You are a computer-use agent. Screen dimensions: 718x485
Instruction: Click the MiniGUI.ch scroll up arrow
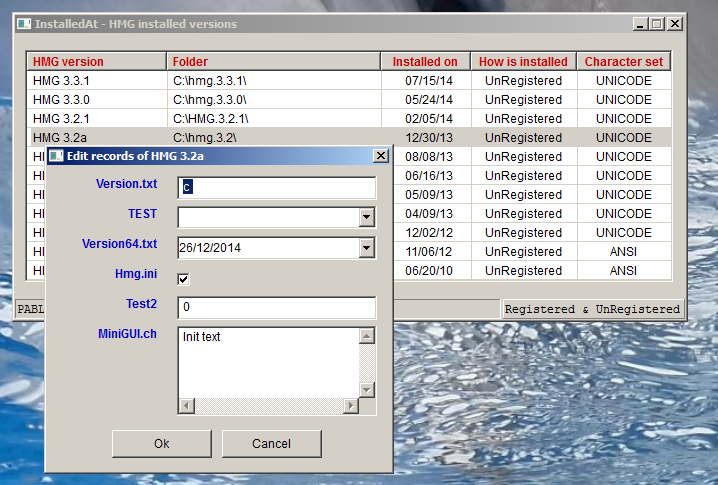(x=366, y=337)
